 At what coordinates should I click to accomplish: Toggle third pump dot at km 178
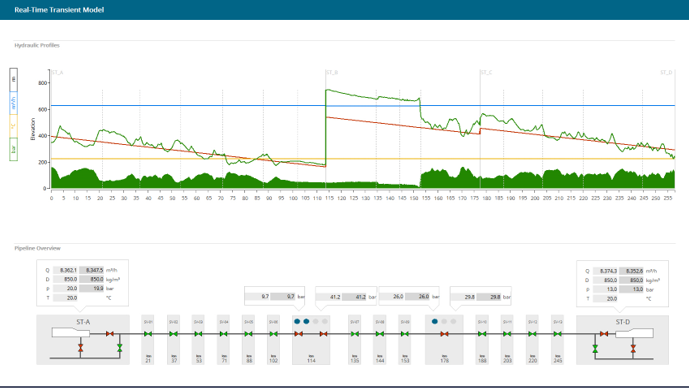[x=453, y=322]
